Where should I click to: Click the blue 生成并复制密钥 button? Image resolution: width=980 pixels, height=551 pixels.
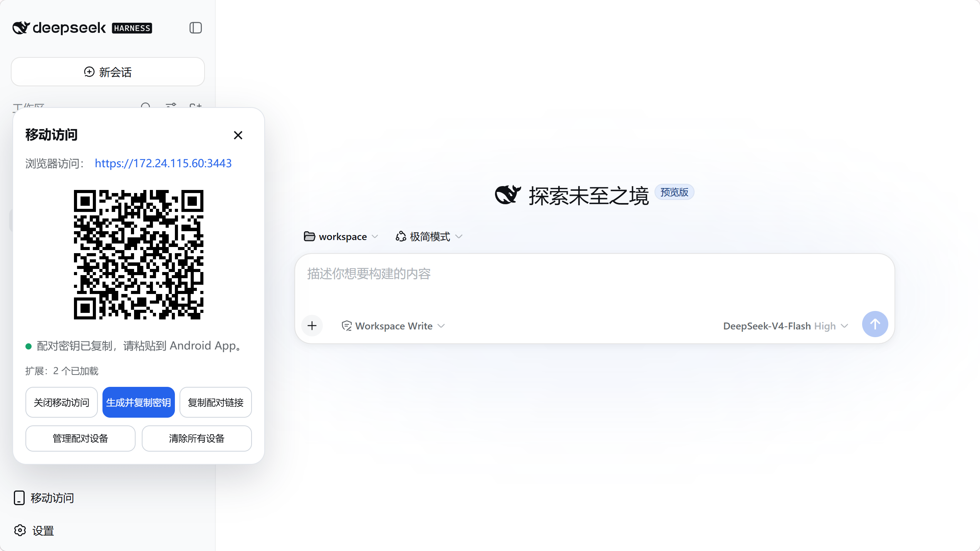click(x=139, y=402)
